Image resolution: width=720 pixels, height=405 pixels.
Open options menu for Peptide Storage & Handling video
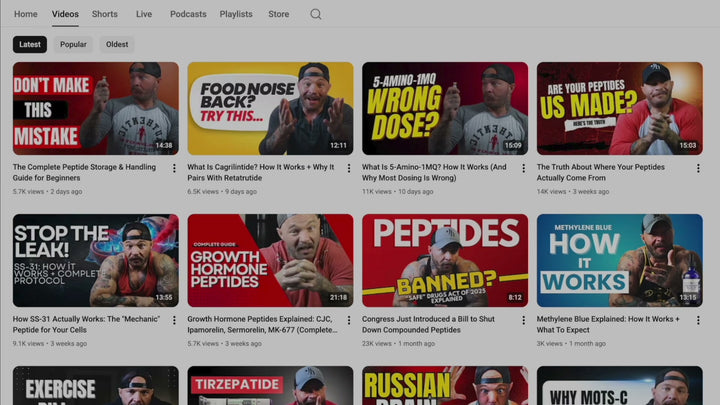174,169
